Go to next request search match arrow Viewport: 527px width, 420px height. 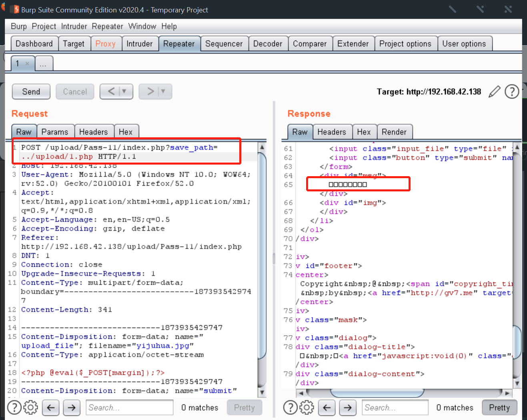[72, 408]
